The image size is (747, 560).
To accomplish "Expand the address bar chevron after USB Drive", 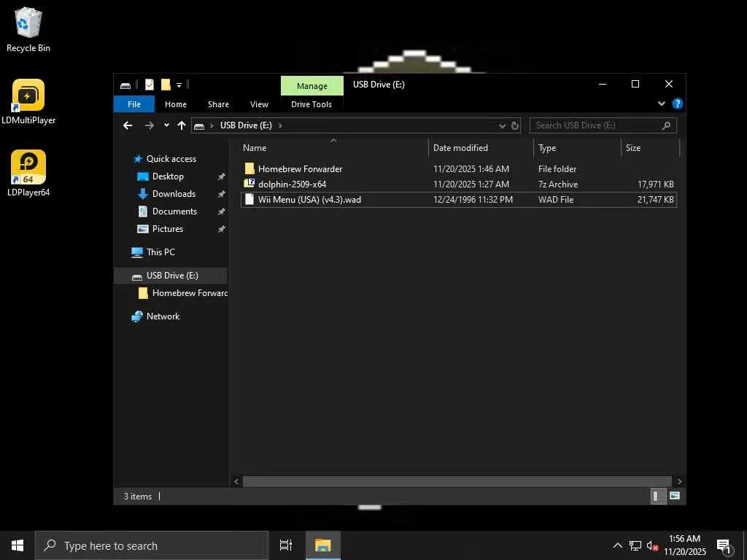I will pos(280,125).
